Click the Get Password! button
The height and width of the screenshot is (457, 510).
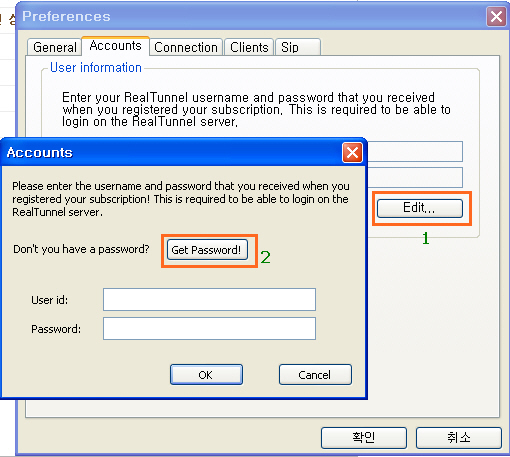207,250
